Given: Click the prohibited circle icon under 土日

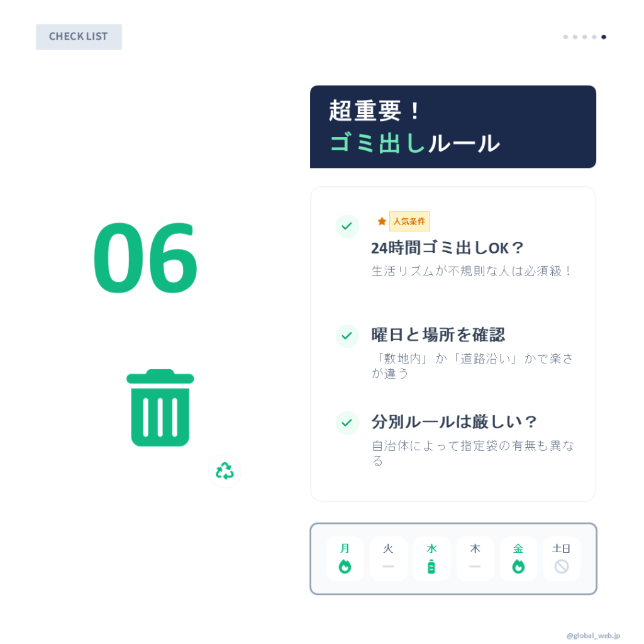Looking at the screenshot, I should pos(562,567).
